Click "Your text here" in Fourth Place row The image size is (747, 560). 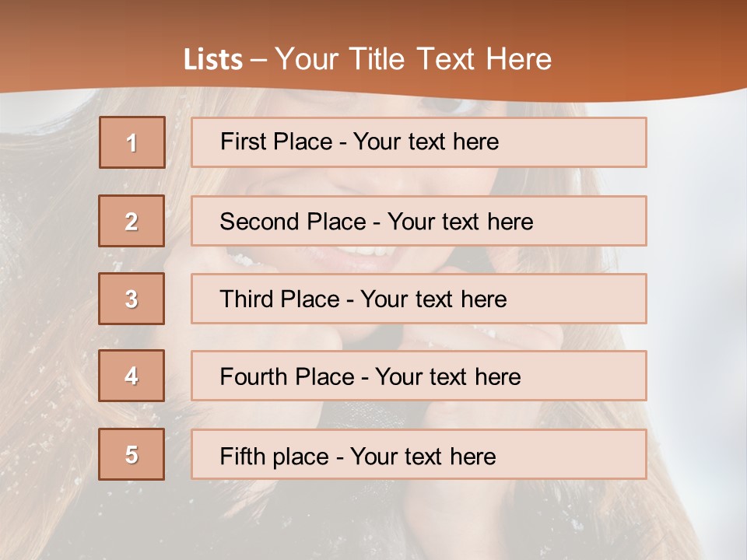tap(448, 377)
